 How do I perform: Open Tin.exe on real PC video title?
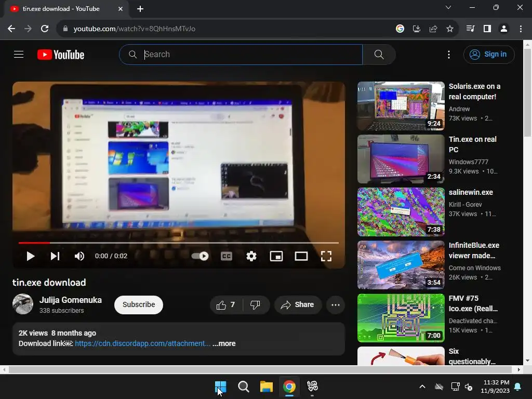pyautogui.click(x=472, y=144)
